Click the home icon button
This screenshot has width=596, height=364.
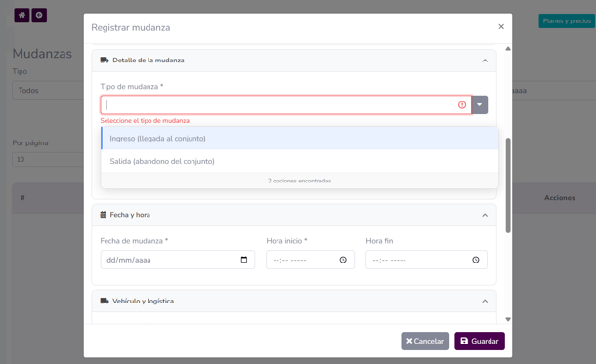21,16
